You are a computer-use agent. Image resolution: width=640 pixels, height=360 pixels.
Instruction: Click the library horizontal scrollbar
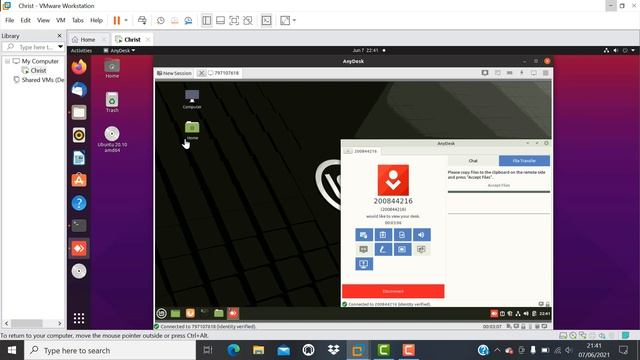(27, 323)
